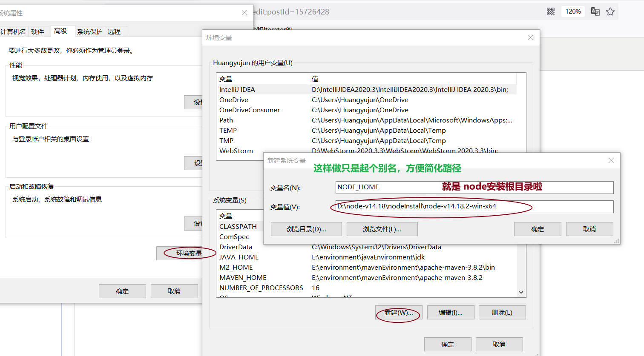Confirm new variable with 确定
This screenshot has width=644, height=356.
pyautogui.click(x=538, y=229)
